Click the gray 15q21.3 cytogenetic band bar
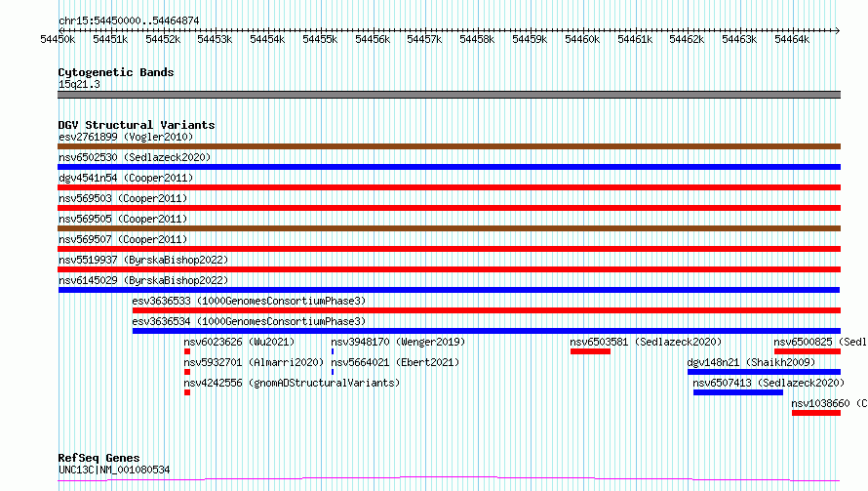This screenshot has height=491, width=868. (449, 95)
